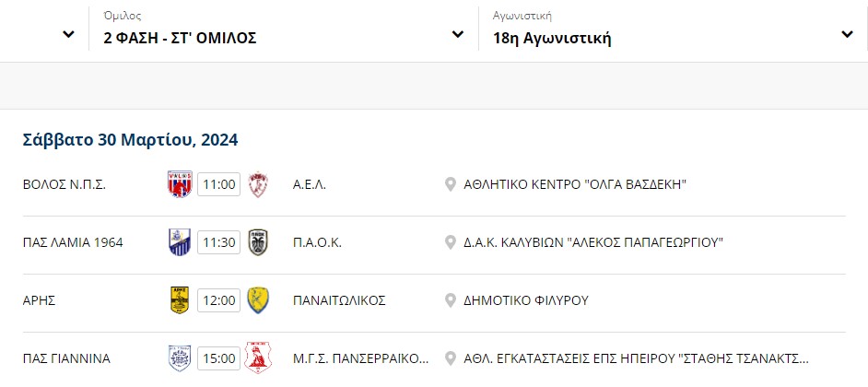The height and width of the screenshot is (387, 868).
Task: Click location pin beside ΔΗΜΟΤΙΚΟ ΦΙΛΥΡΟΥ
Action: [x=451, y=300]
